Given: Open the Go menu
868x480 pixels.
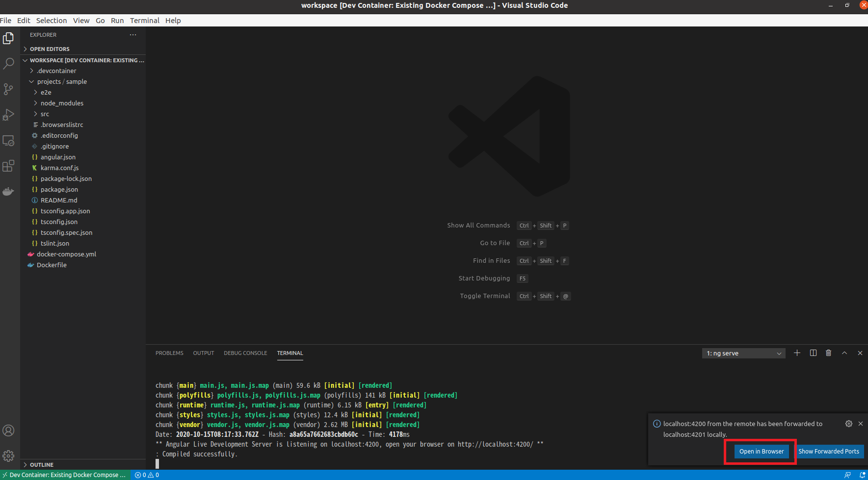Looking at the screenshot, I should pyautogui.click(x=100, y=21).
